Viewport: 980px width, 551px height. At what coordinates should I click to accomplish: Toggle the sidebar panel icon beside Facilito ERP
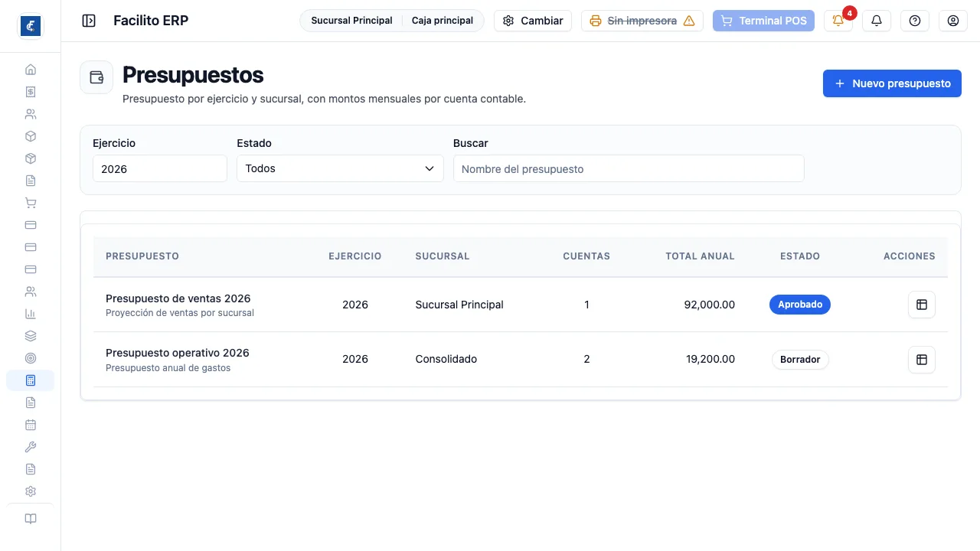click(89, 21)
